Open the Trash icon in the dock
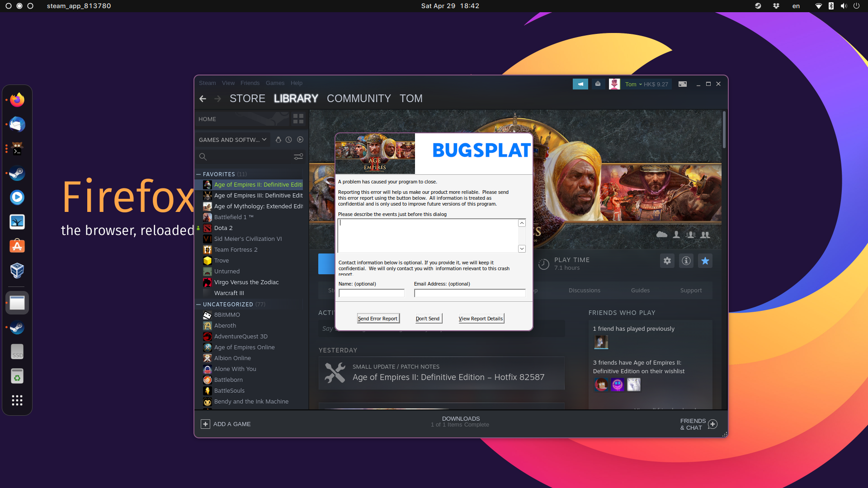The image size is (868, 488). (17, 376)
